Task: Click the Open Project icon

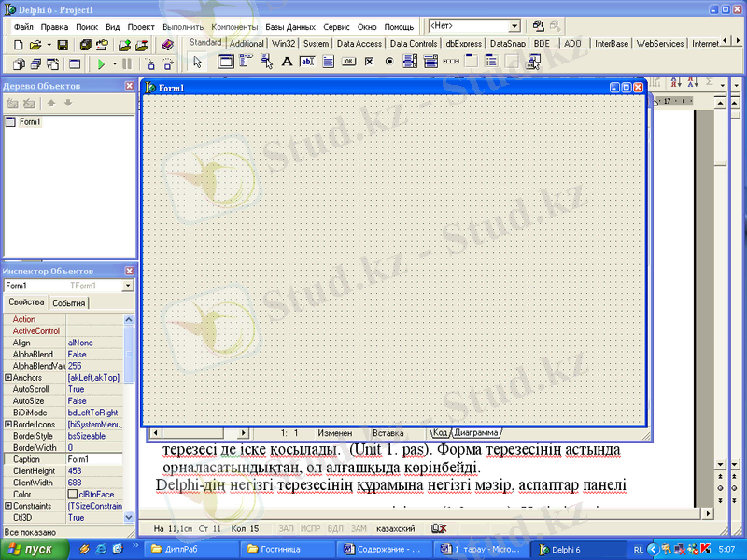Action: pyautogui.click(x=102, y=45)
